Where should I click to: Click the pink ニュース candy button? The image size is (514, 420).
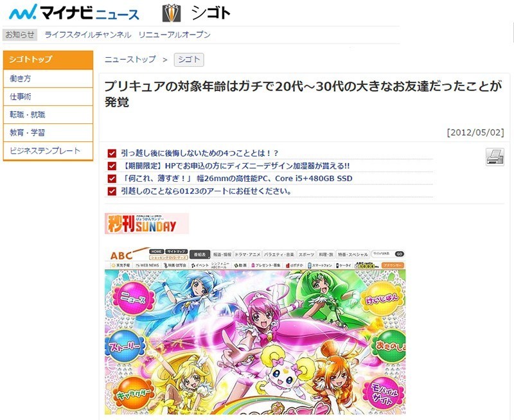[x=134, y=298]
